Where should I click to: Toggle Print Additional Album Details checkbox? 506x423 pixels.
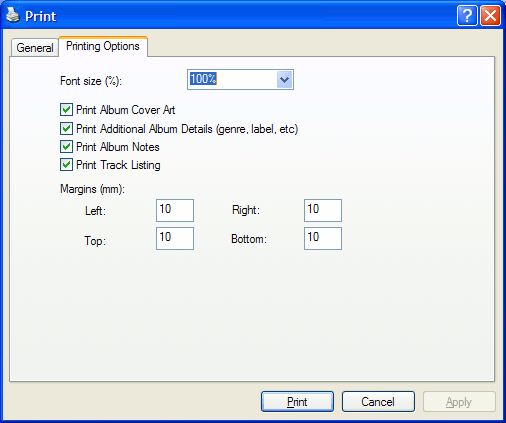click(66, 128)
